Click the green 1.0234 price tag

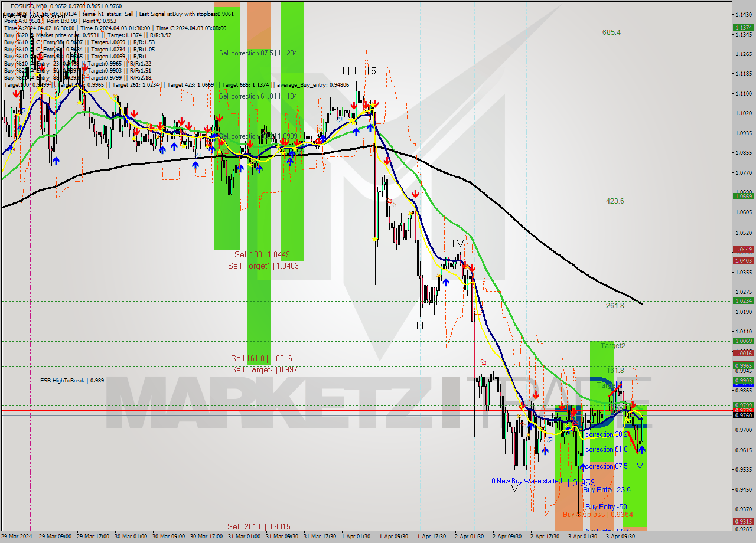click(x=742, y=301)
